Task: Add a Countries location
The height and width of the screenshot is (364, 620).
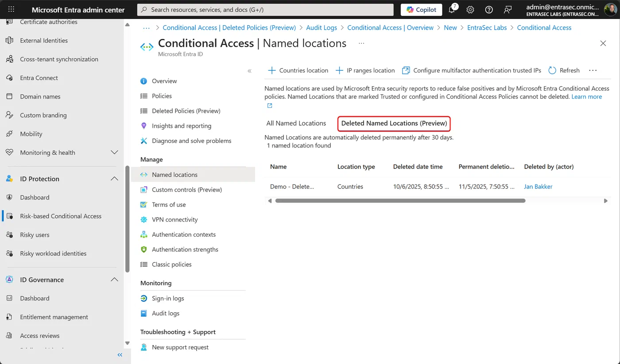Action: tap(298, 70)
